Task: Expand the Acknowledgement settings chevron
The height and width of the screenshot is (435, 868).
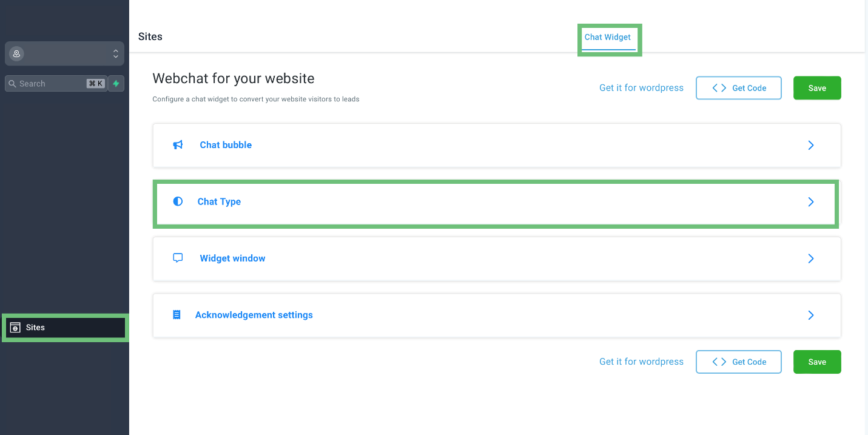Action: tap(811, 315)
